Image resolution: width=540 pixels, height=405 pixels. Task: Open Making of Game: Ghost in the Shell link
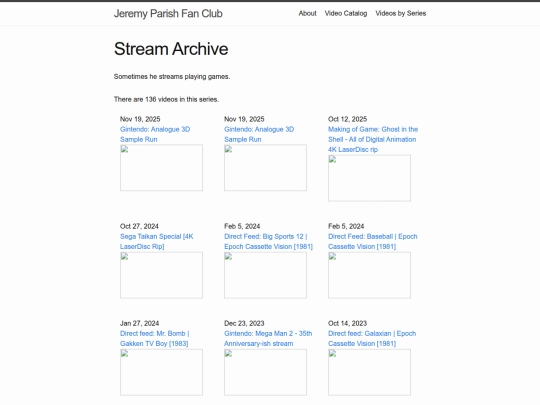373,139
